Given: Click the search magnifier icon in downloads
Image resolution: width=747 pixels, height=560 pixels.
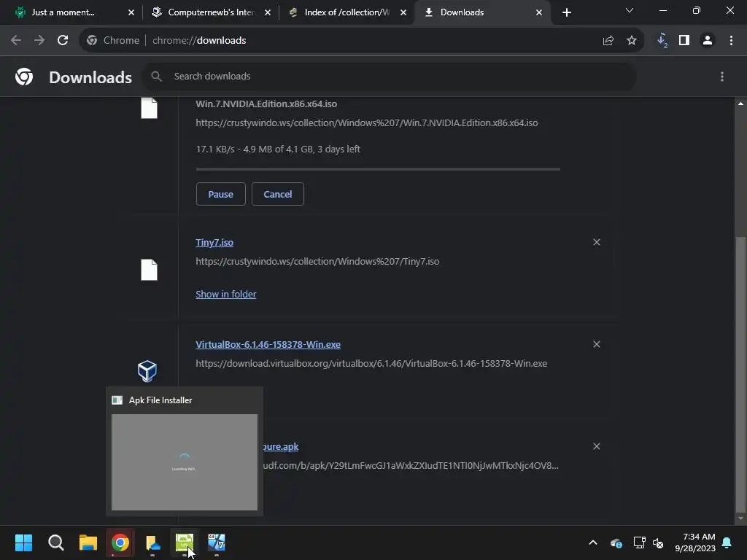Looking at the screenshot, I should (156, 76).
